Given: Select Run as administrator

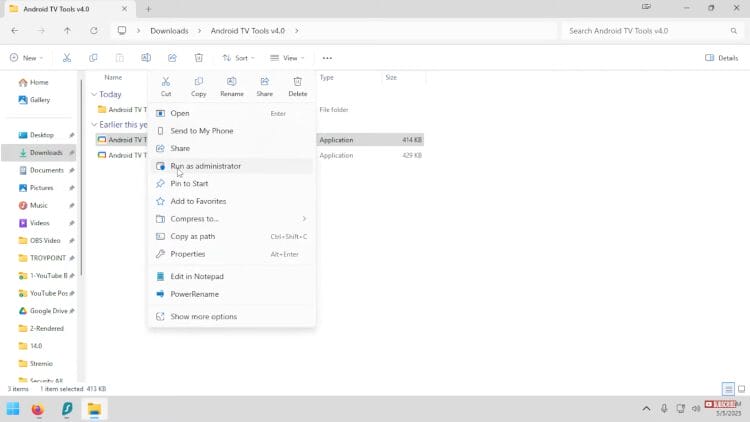Looking at the screenshot, I should [232, 166].
